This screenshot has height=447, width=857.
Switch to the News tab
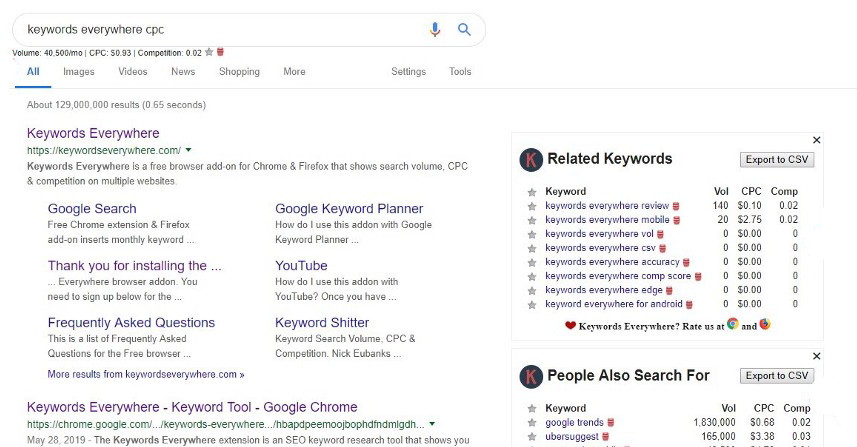point(183,72)
